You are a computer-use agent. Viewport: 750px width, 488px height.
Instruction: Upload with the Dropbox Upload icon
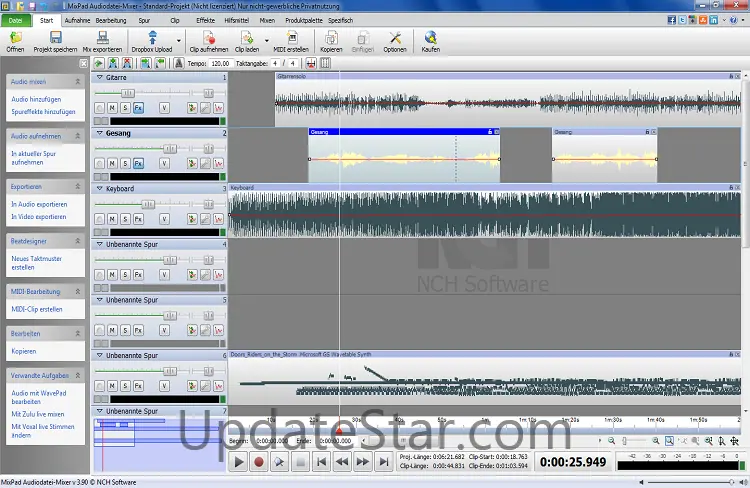click(x=152, y=41)
